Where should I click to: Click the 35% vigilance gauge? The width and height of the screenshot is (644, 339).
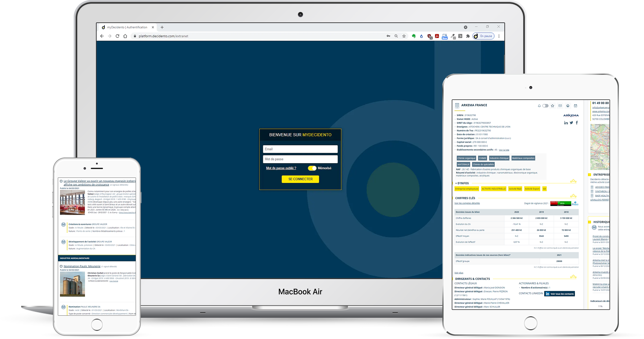[560, 203]
